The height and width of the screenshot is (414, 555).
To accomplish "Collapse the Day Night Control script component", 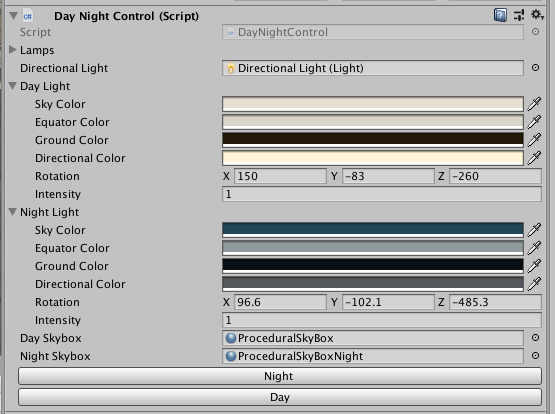I will pyautogui.click(x=13, y=16).
